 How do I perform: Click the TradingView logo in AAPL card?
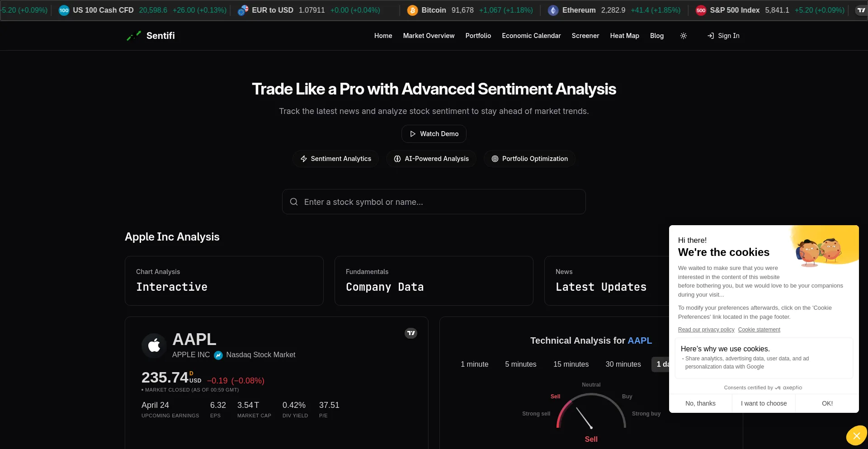(x=411, y=333)
